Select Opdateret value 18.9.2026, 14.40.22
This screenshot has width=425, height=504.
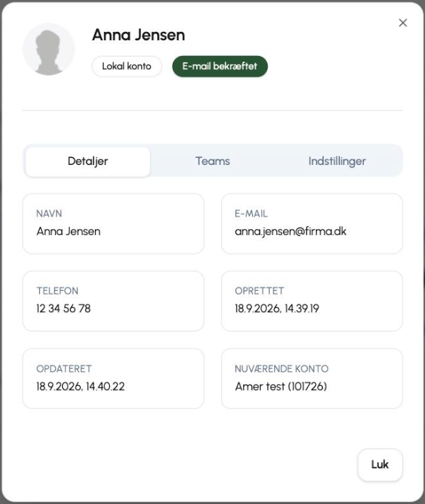click(81, 386)
